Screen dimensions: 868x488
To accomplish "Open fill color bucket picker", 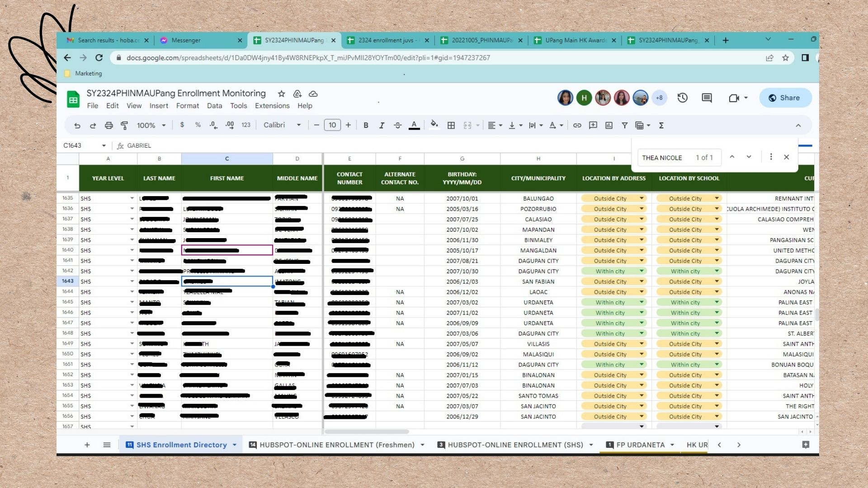I will [434, 125].
